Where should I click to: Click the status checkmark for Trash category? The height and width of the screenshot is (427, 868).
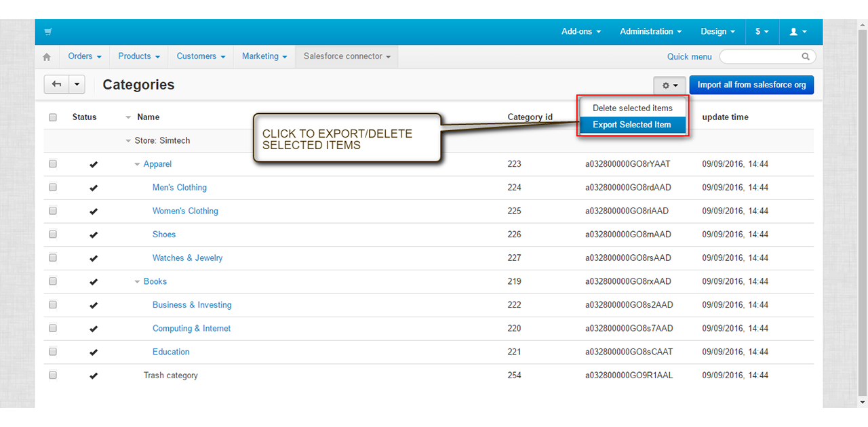94,375
